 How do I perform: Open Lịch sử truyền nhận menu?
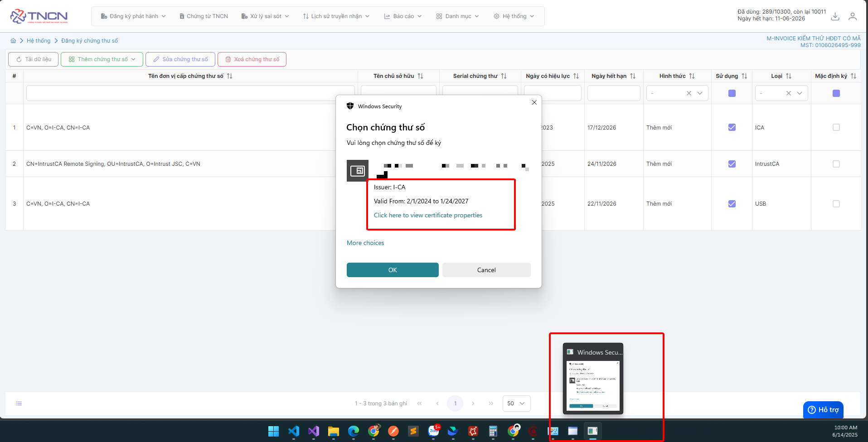pyautogui.click(x=336, y=16)
